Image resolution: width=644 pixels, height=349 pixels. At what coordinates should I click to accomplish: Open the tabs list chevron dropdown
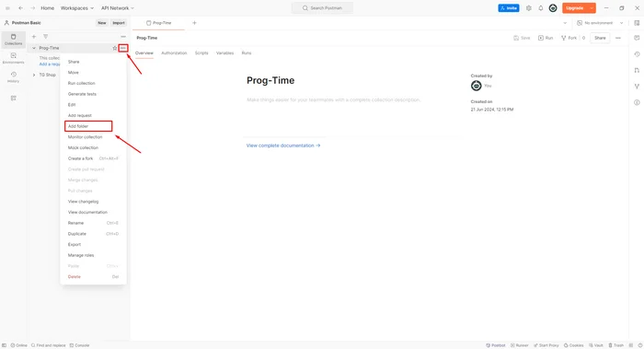pos(565,23)
